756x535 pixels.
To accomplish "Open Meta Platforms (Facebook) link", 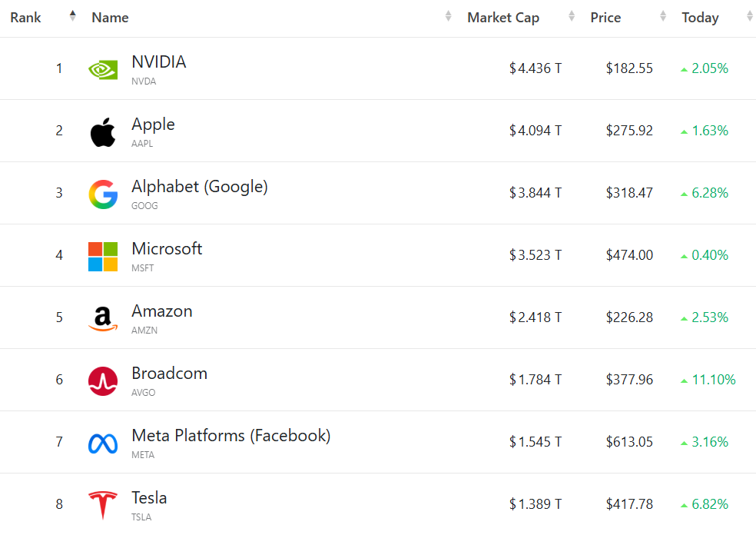I will click(230, 436).
